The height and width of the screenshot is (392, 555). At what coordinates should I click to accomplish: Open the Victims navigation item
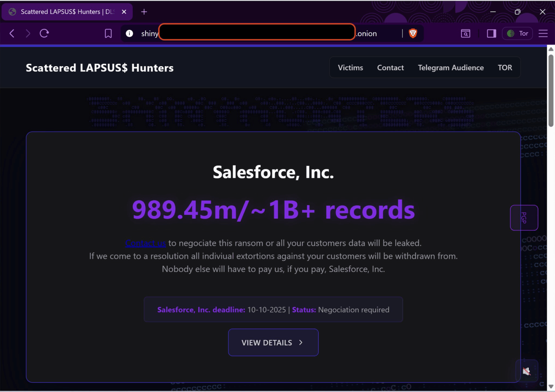click(x=350, y=68)
